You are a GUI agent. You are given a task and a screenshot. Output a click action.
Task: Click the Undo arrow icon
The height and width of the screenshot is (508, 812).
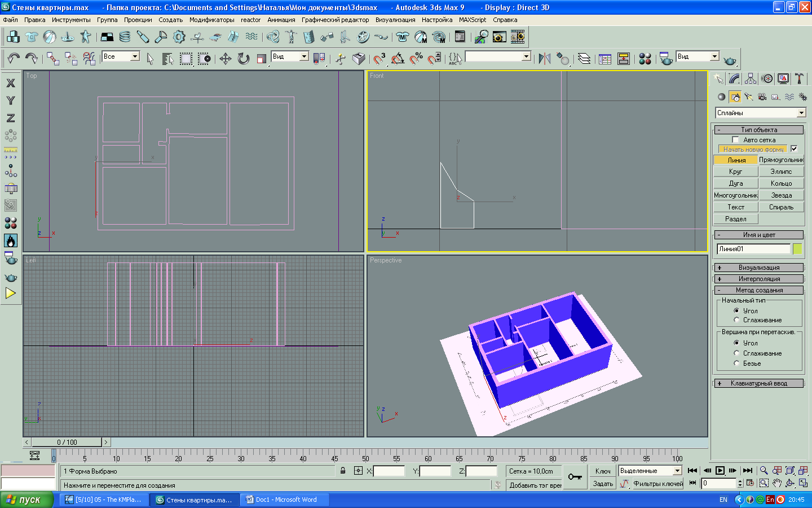[x=14, y=58]
